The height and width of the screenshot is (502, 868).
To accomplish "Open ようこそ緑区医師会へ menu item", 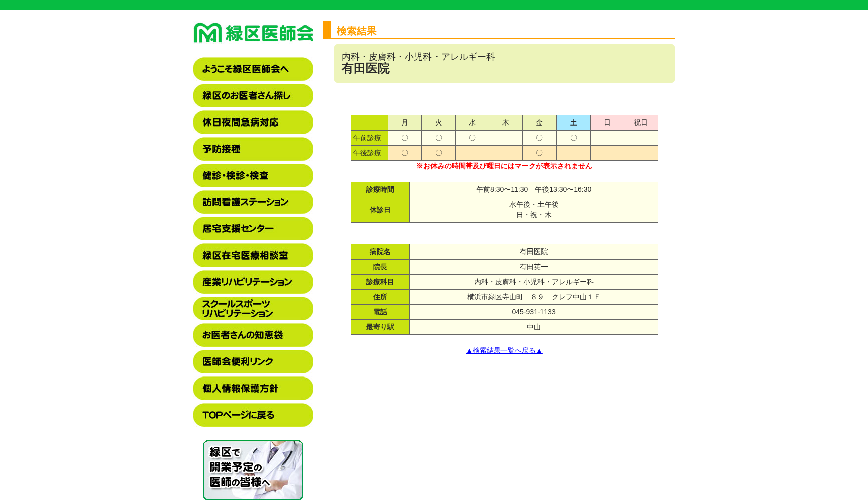I will pyautogui.click(x=253, y=69).
